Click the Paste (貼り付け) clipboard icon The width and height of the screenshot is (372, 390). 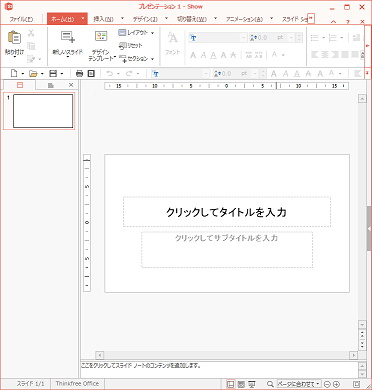(14, 37)
